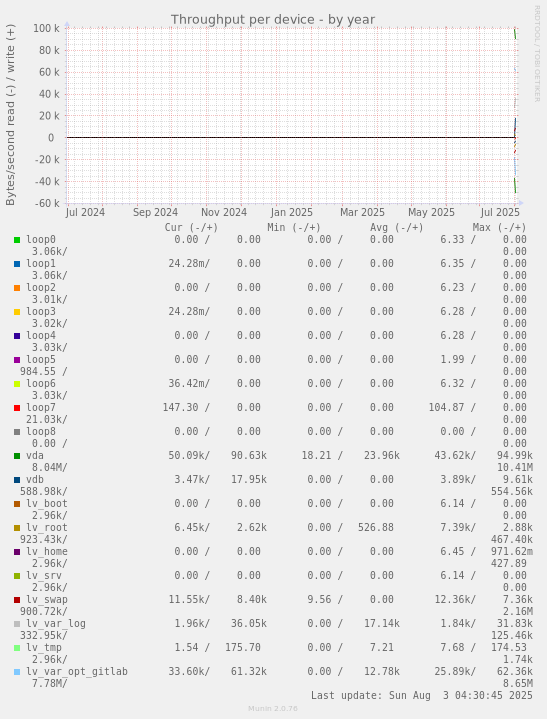The height and width of the screenshot is (719, 547).
Task: Click the '-60 k' y-axis label
Action: pyautogui.click(x=47, y=203)
